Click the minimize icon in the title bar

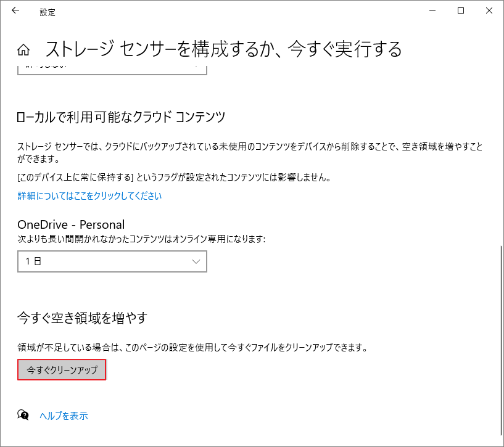tap(432, 10)
